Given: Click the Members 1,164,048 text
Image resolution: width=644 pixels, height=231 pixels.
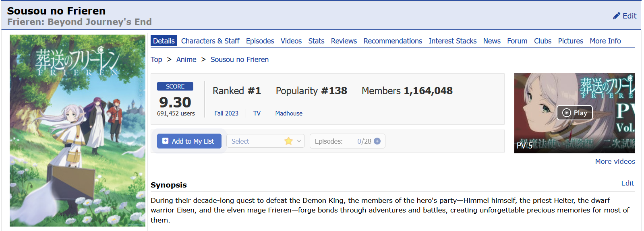Looking at the screenshot, I should [407, 91].
